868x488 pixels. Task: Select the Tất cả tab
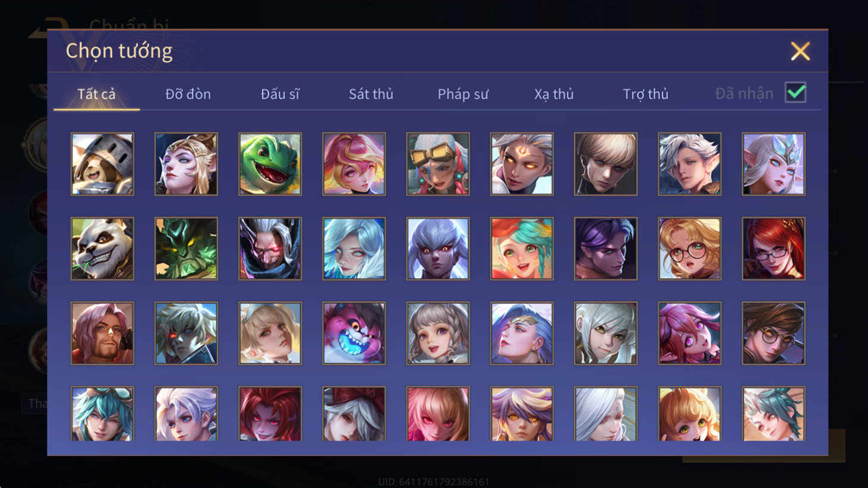coord(96,94)
